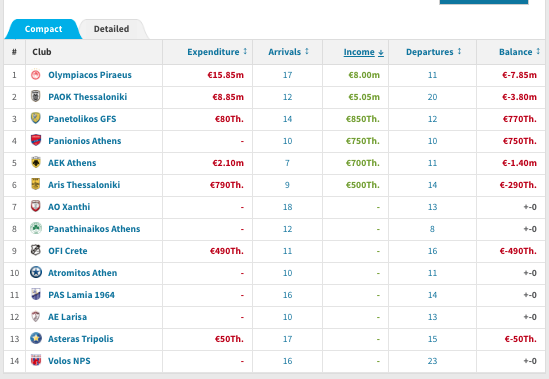Click the Atromitos Athen star crest

click(36, 273)
